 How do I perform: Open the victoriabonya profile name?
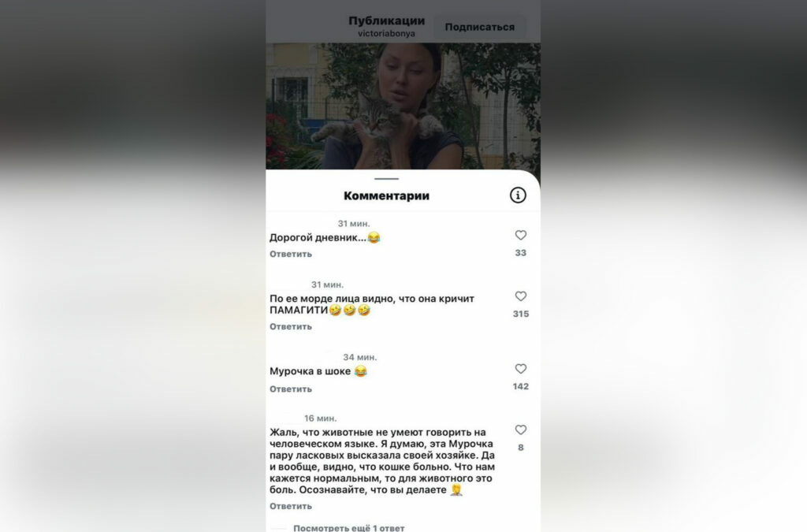pos(386,33)
